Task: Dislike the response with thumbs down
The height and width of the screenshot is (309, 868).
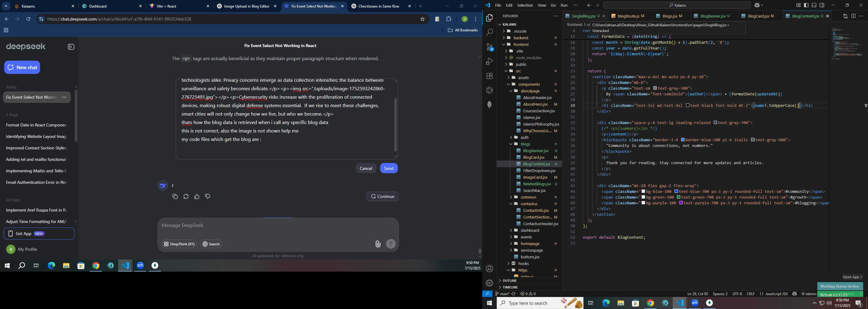Action: click(208, 197)
